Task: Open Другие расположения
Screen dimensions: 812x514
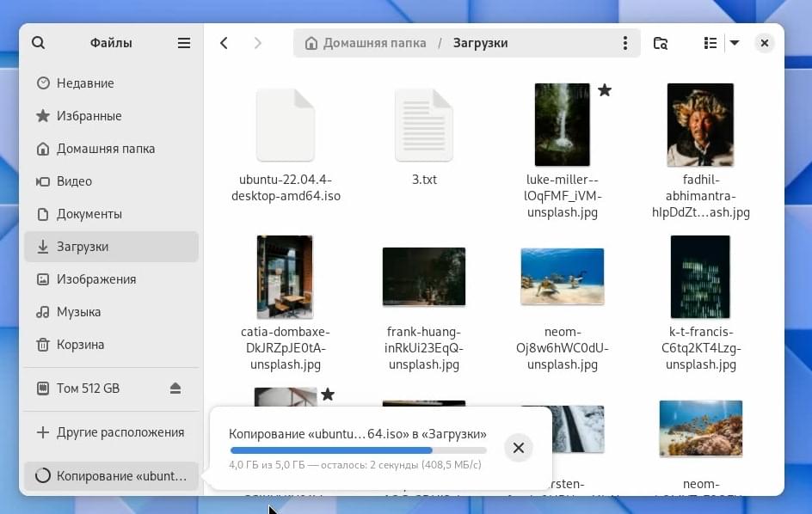Action: [111, 432]
